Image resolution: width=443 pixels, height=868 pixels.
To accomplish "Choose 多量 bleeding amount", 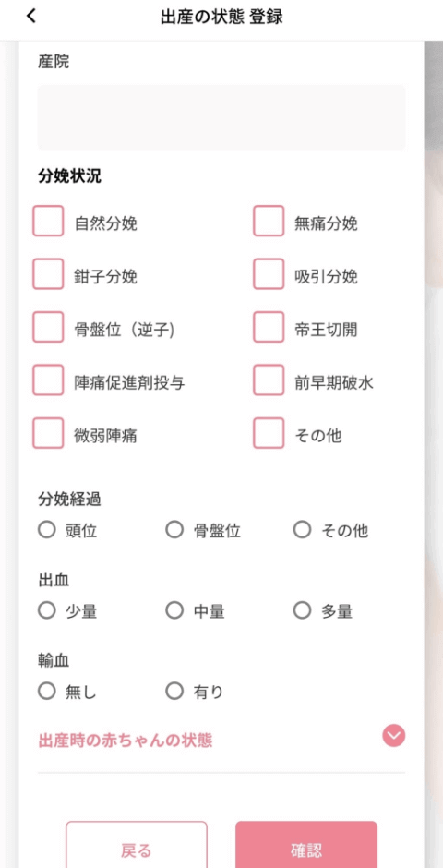I will click(302, 610).
